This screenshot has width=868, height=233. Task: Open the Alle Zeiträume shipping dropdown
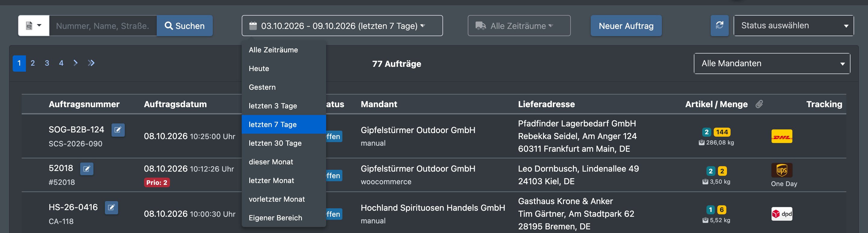tap(519, 26)
